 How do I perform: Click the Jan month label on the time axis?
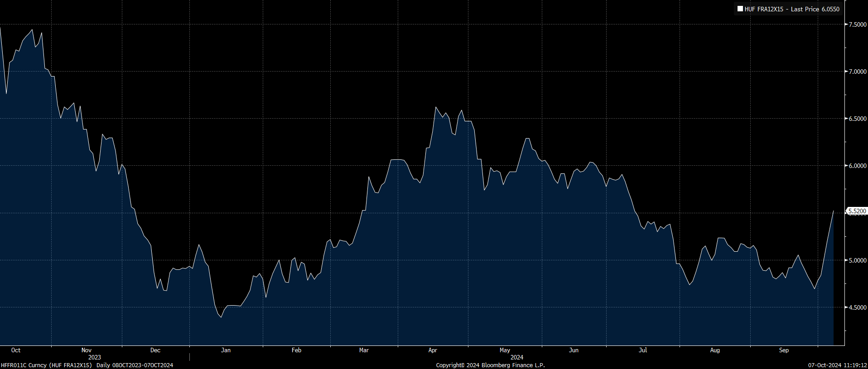226,350
